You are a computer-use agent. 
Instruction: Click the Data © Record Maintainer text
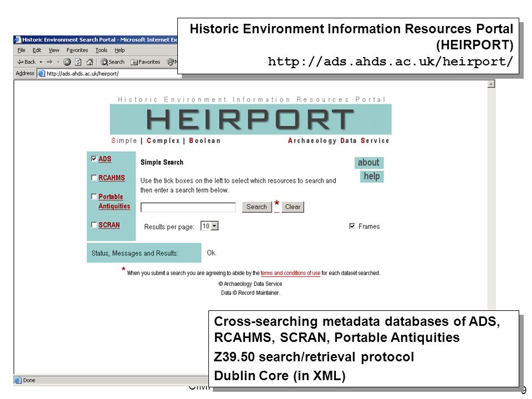coord(250,293)
